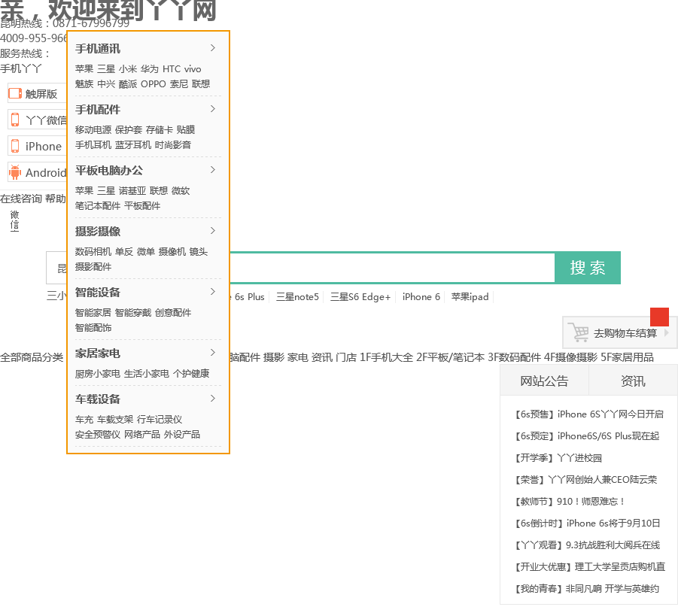This screenshot has width=678, height=616.
Task: Switch to the 网站公告 tab
Action: (x=544, y=381)
